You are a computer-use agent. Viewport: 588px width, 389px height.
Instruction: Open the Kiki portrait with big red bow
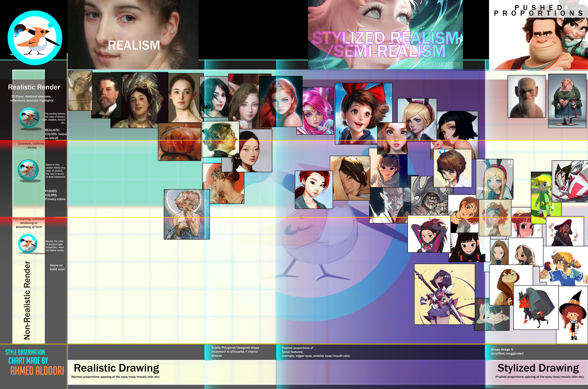[363, 114]
